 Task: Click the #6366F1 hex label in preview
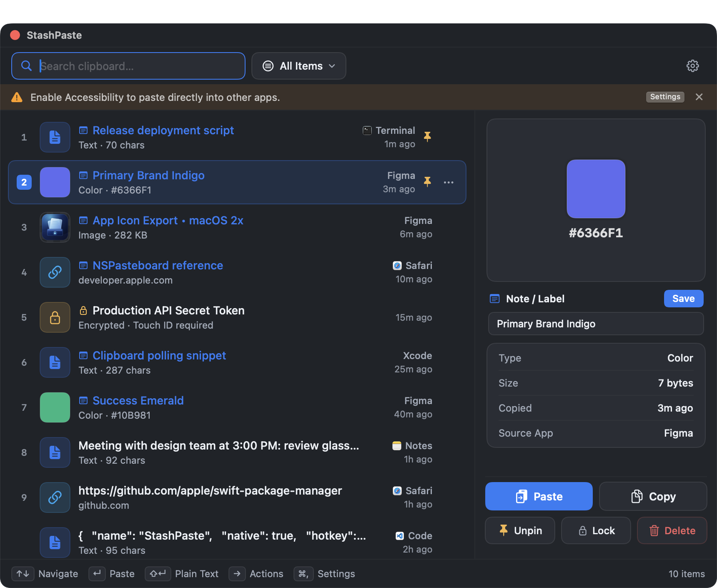[596, 233]
